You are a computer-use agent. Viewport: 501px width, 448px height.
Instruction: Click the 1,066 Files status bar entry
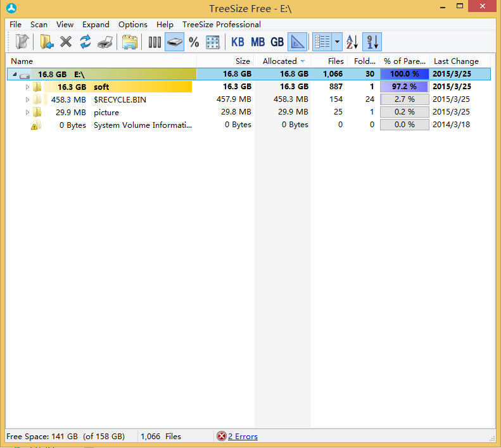coord(161,437)
